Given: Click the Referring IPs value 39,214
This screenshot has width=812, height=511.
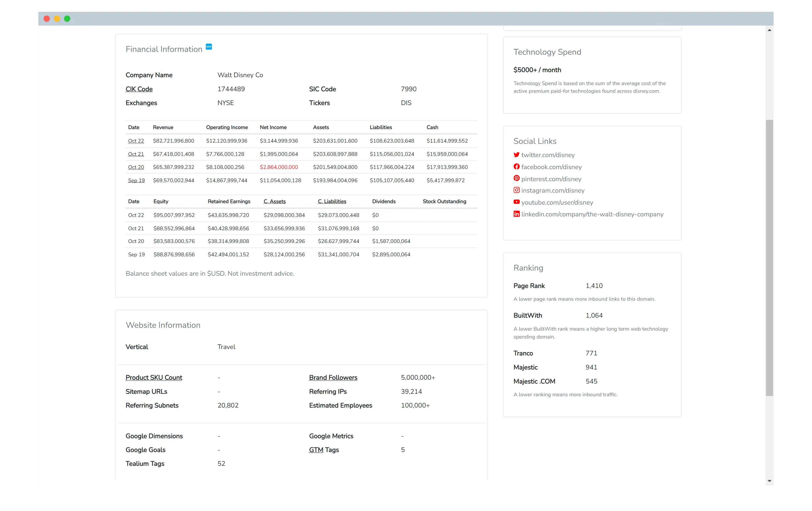Looking at the screenshot, I should 411,391.
